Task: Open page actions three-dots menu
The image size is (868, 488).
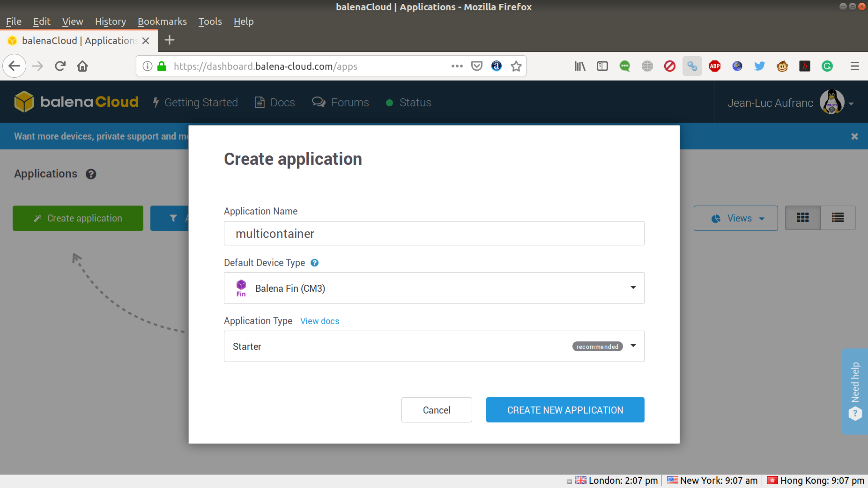Action: (x=457, y=66)
